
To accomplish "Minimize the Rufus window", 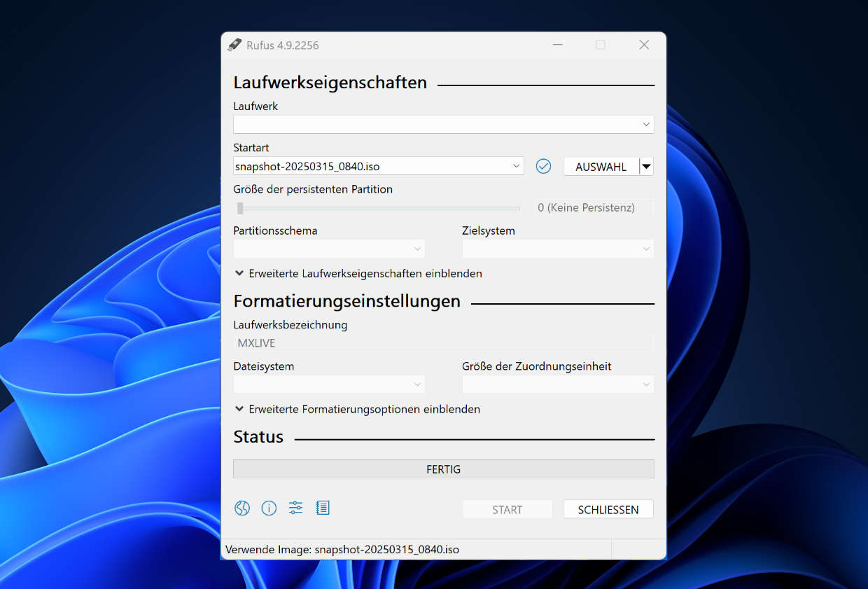I will (557, 45).
